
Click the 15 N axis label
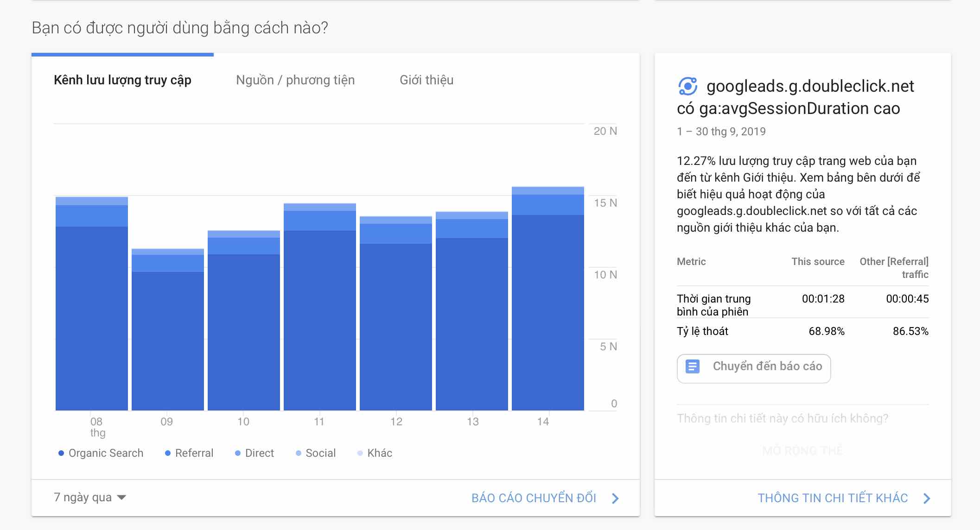click(605, 203)
